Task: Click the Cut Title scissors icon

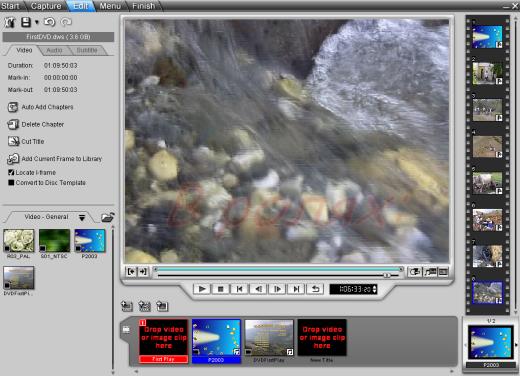Action: 13,141
